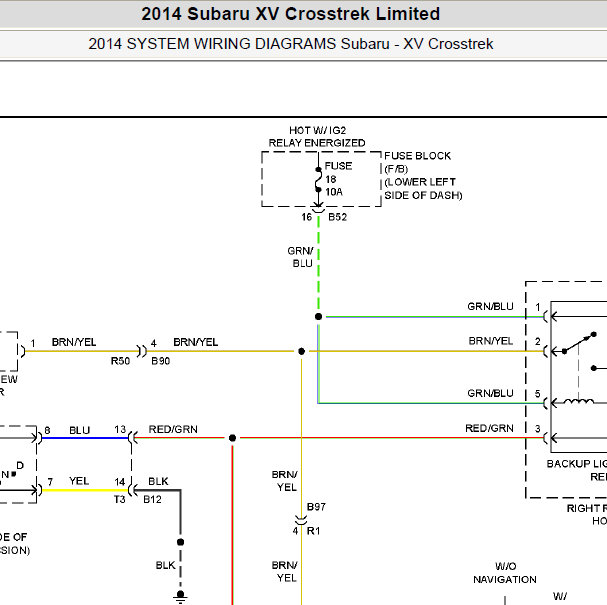Click the ground symbol under BLK wire

180,597
